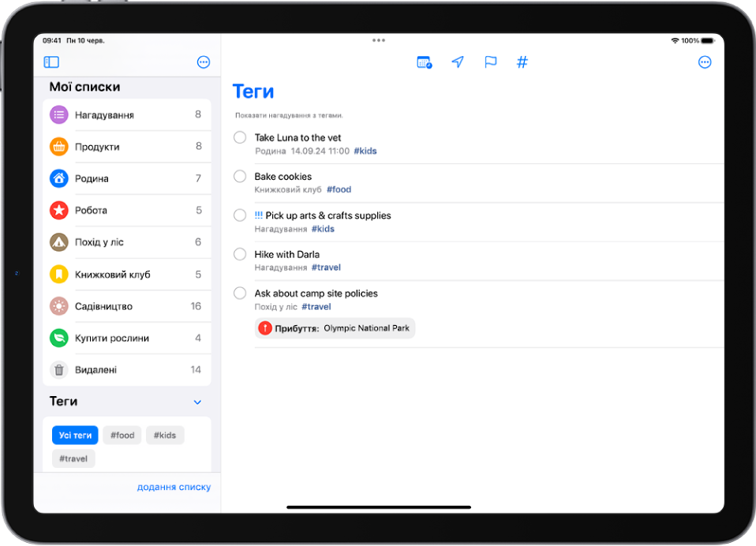Viewport: 756px width, 546px height.
Task: Mark Take Luna to the vet complete
Action: pos(240,137)
